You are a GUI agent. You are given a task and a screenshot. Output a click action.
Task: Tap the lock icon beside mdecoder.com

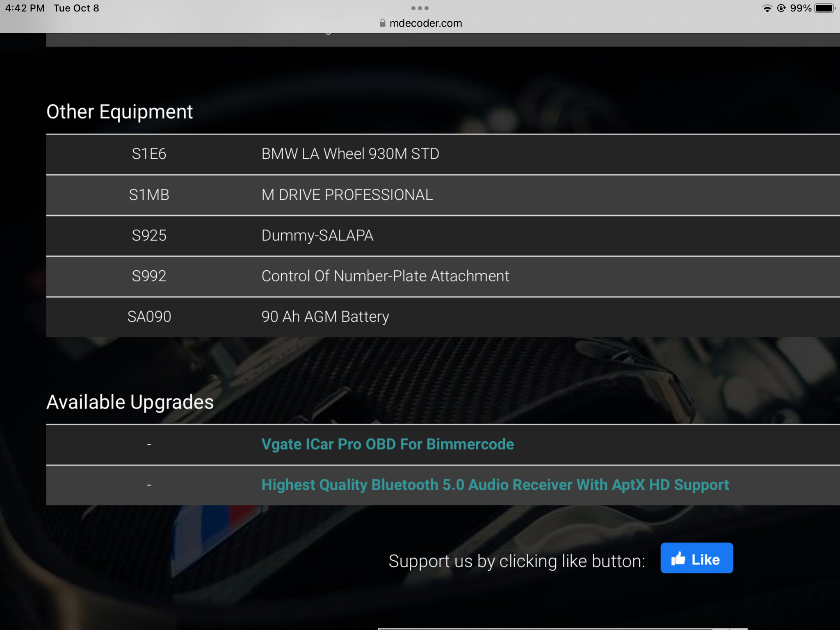(x=382, y=23)
